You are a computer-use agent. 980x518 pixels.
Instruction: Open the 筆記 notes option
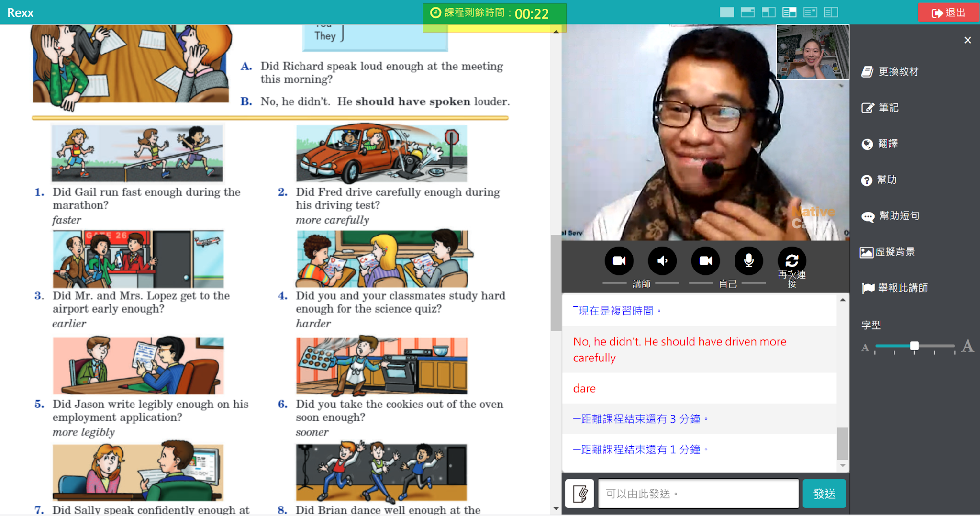pyautogui.click(x=880, y=108)
